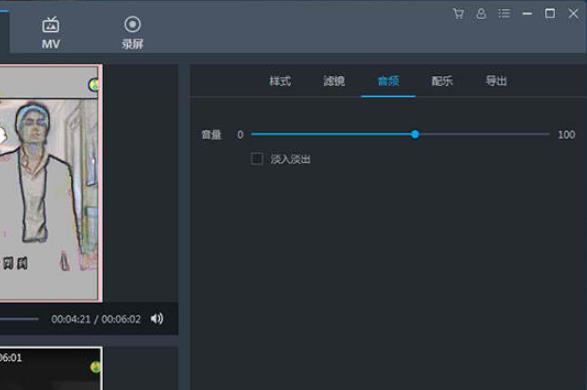The image size is (587, 390).
Task: Open the MV mode icon
Action: (x=51, y=33)
